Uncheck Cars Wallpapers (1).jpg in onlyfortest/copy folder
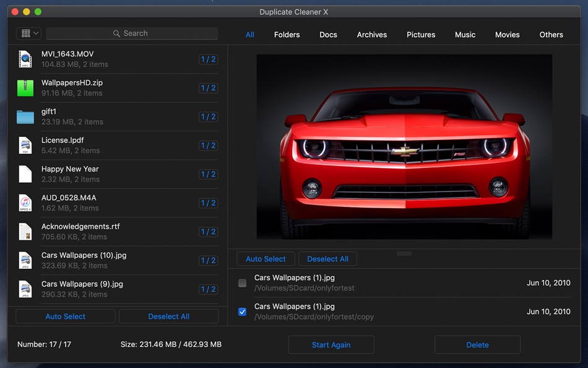 point(242,312)
